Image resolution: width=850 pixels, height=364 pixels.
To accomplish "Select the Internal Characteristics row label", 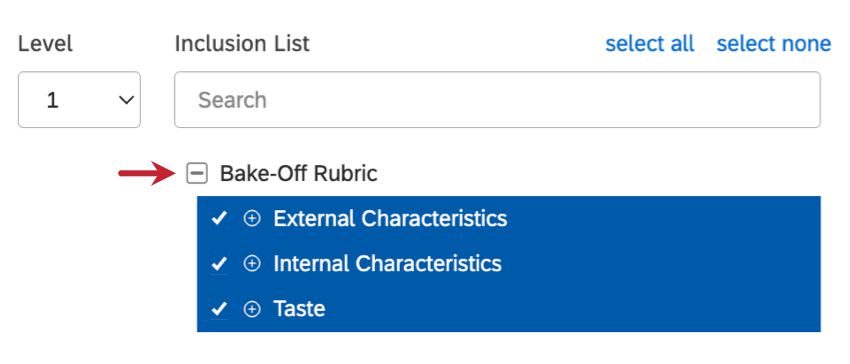I will [388, 264].
